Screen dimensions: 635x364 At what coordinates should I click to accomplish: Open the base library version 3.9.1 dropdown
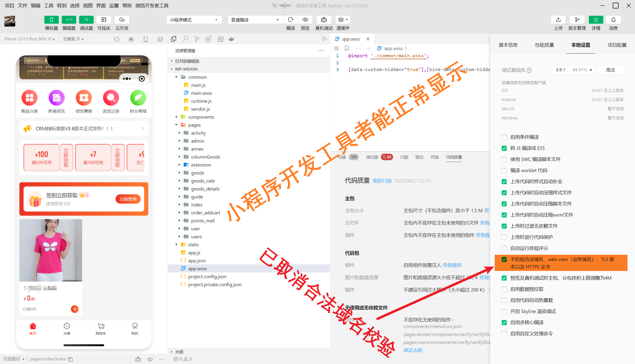click(574, 70)
